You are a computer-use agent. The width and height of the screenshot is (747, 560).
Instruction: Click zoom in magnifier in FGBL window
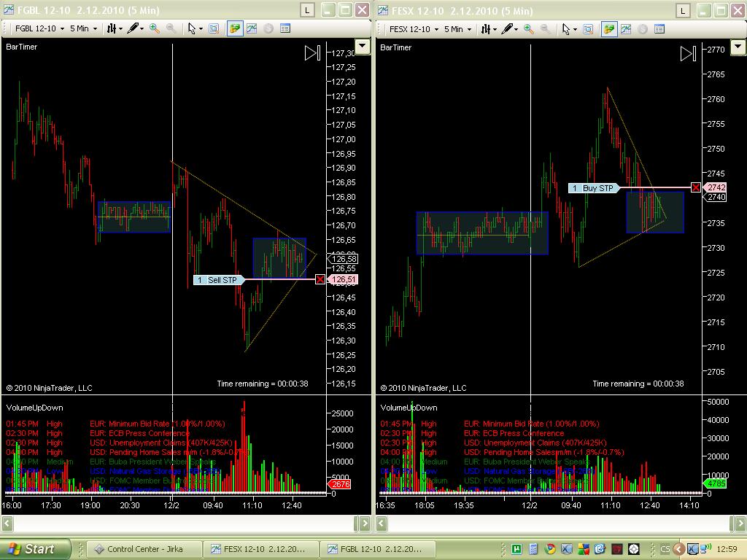(x=155, y=28)
